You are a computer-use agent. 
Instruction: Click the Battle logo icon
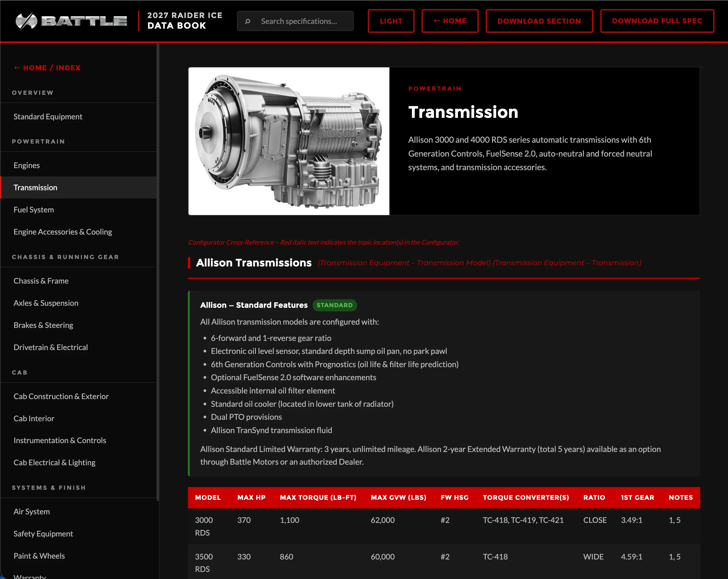[x=26, y=21]
